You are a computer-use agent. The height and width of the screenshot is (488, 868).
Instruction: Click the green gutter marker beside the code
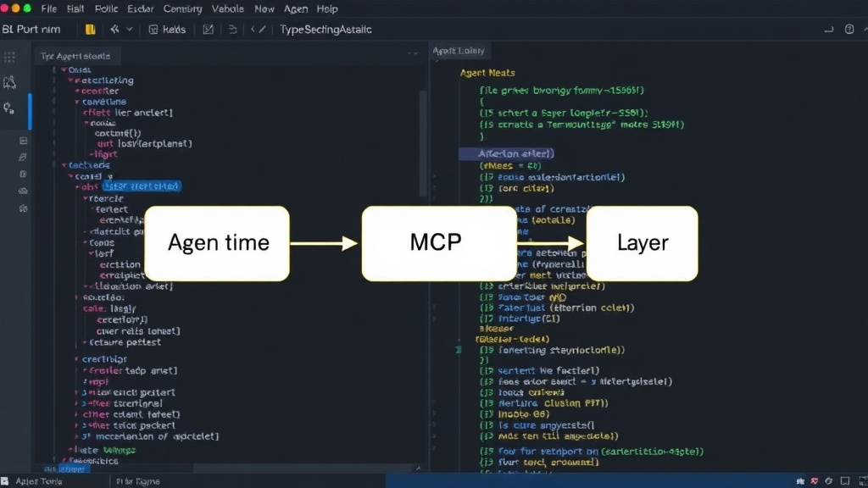(459, 350)
